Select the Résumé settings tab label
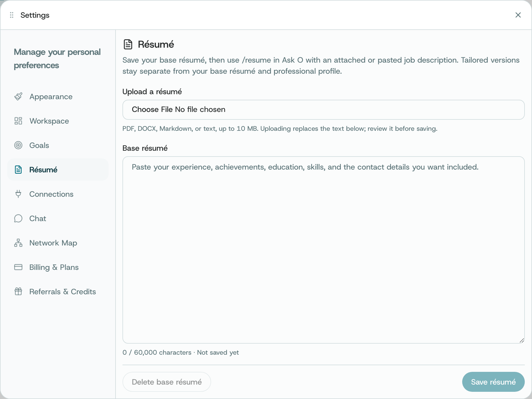 [x=43, y=170]
